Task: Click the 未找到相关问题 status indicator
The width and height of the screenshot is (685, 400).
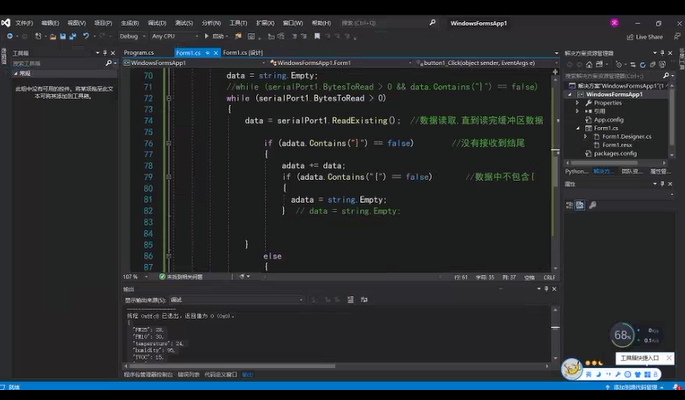Action: (181, 277)
